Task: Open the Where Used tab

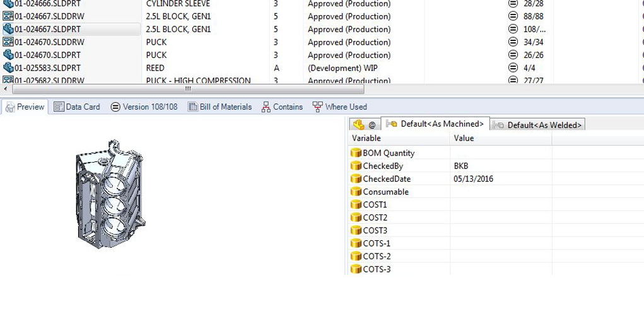Action: pos(339,107)
